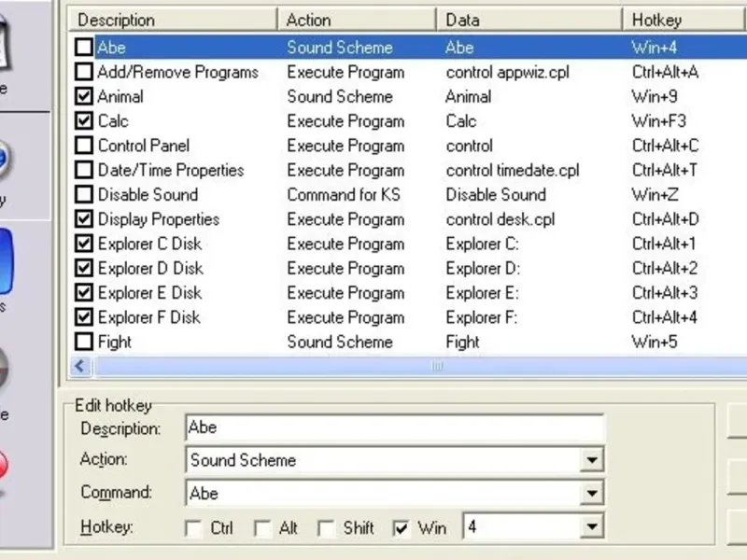Expand the Command dropdown list
Image resolution: width=747 pixels, height=560 pixels.
pyautogui.click(x=592, y=494)
